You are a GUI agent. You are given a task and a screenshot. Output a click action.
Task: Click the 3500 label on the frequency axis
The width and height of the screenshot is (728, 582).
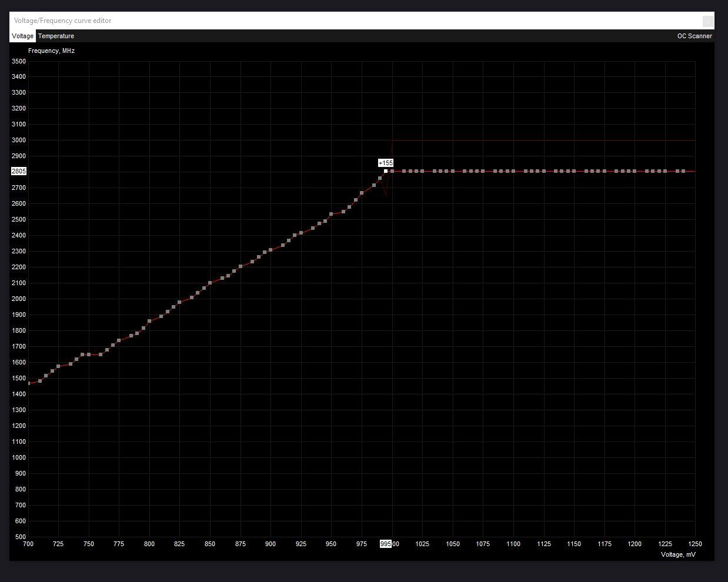tap(18, 61)
